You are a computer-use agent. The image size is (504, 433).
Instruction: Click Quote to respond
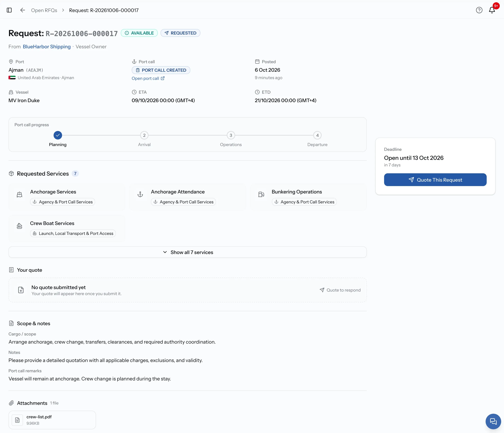pyautogui.click(x=340, y=290)
